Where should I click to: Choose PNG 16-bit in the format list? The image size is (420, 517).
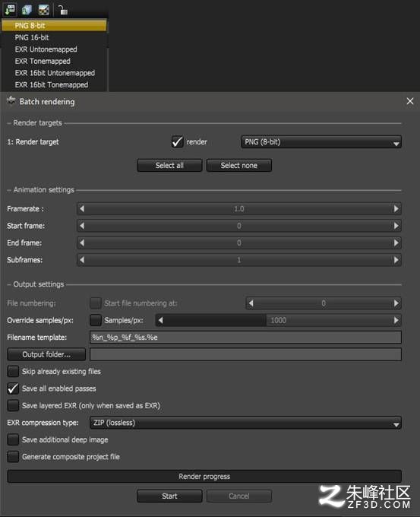coord(32,37)
